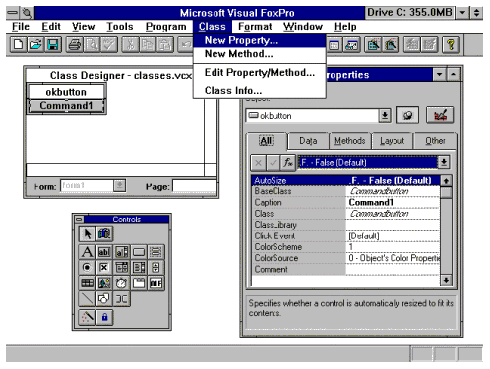Click the Print toolbar icon
This screenshot has width=490, height=369.
(75, 45)
